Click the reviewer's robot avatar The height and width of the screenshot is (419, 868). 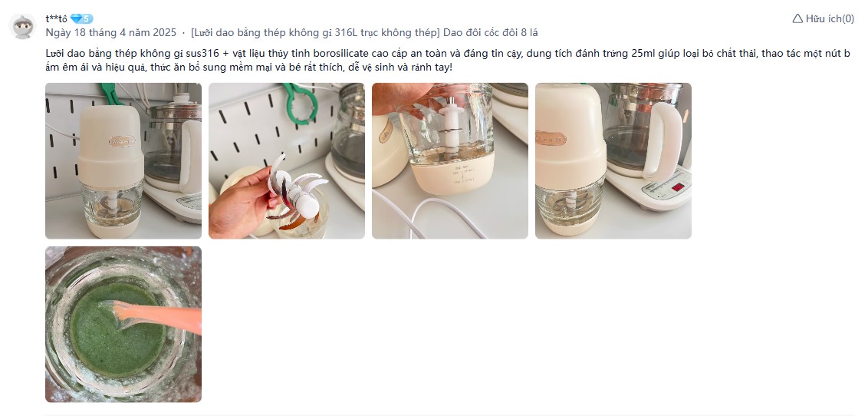click(x=23, y=25)
